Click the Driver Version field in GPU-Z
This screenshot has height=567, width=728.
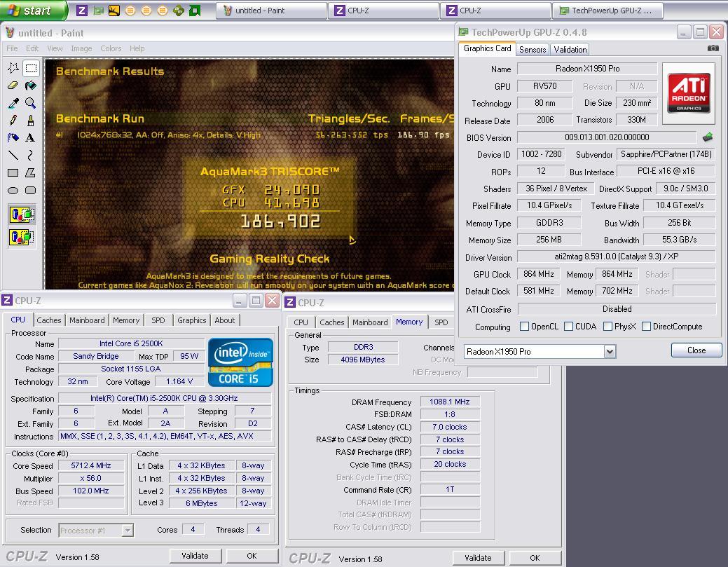[616, 257]
